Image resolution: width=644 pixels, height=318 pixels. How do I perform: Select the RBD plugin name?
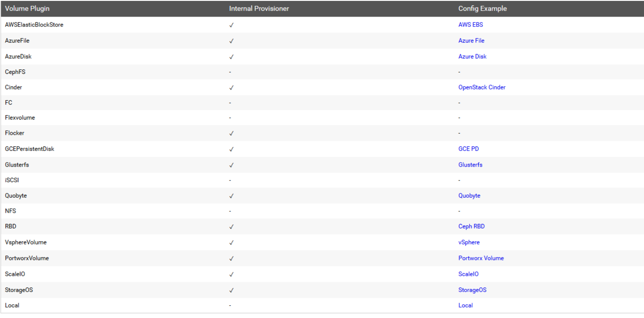point(10,226)
